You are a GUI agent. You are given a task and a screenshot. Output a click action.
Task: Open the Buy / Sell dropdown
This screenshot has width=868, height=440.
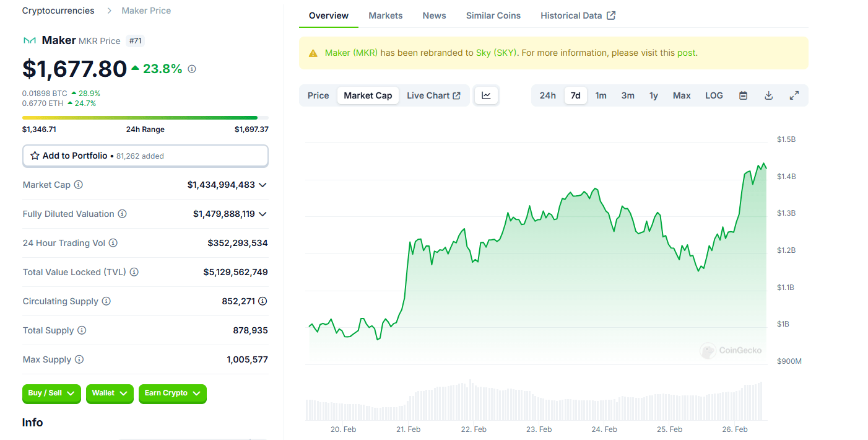(x=51, y=394)
